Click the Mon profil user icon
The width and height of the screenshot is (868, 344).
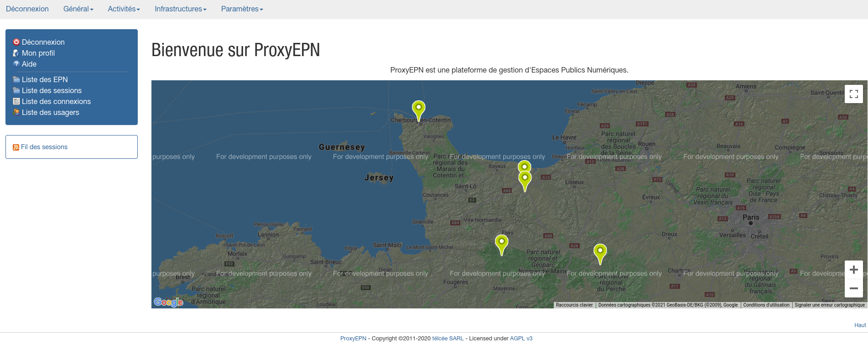tap(16, 53)
